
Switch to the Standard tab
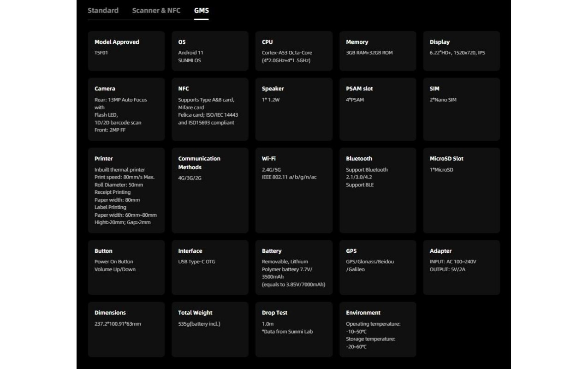[103, 10]
